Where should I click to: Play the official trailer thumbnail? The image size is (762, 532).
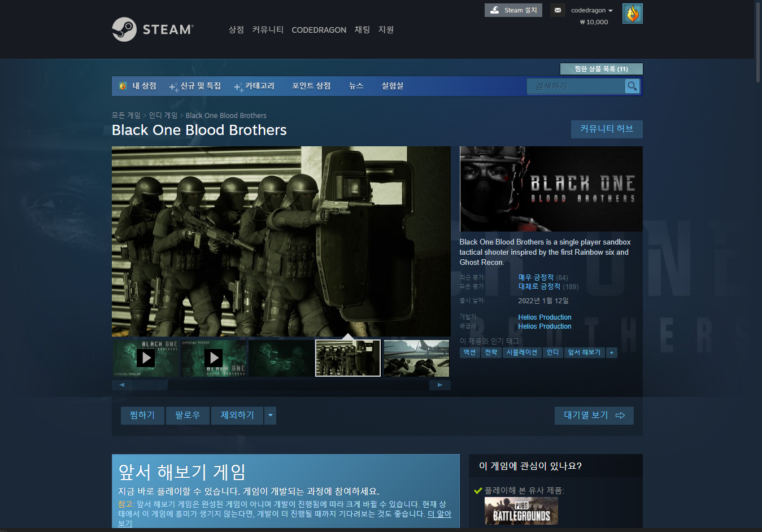[x=146, y=358]
